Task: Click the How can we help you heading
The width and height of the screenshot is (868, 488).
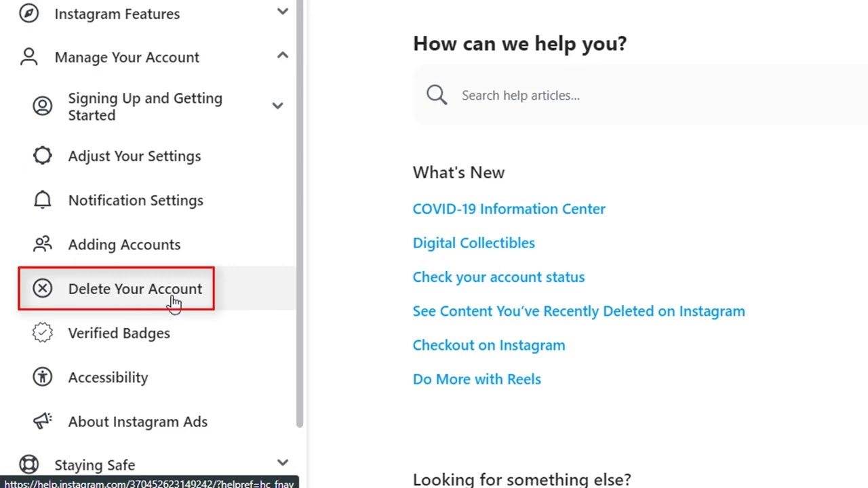Action: (519, 43)
